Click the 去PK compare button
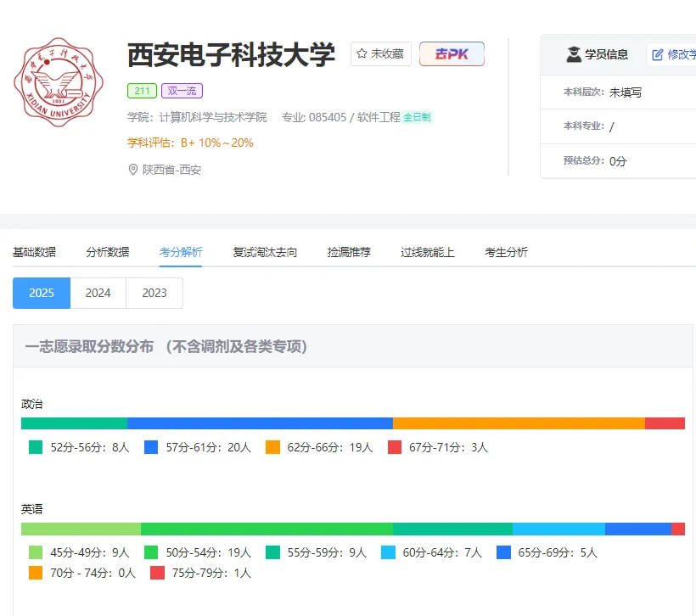Viewport: 696px width, 616px height. [x=452, y=53]
